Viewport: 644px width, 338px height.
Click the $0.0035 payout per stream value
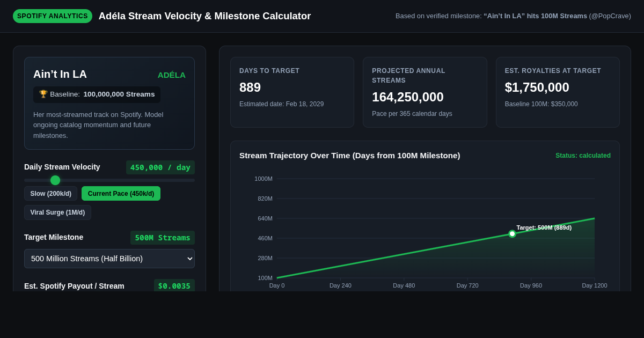(x=174, y=286)
